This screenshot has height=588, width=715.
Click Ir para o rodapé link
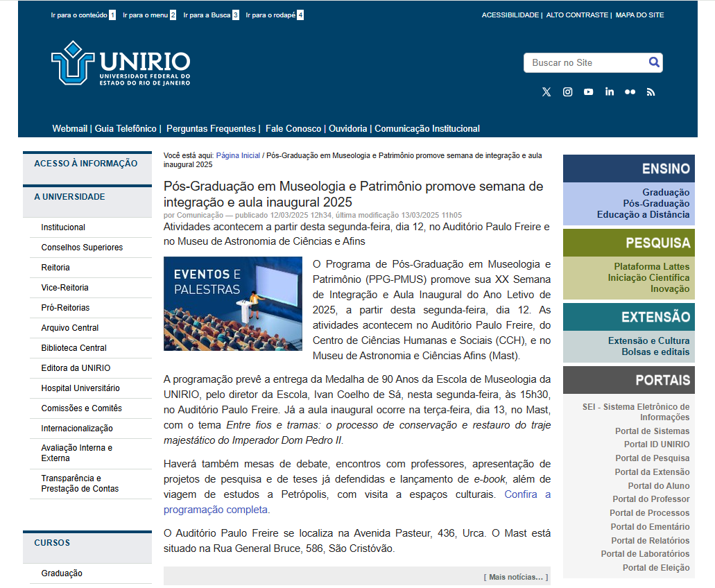coord(275,15)
